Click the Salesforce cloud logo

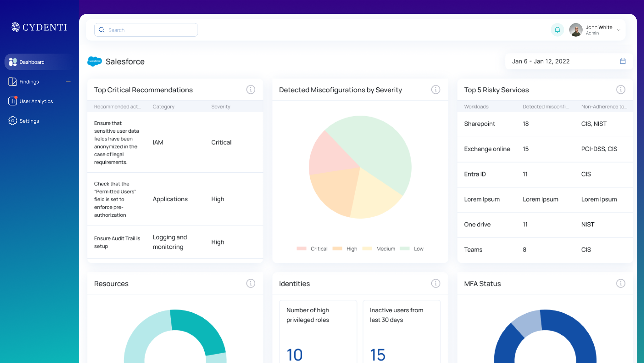[95, 61]
